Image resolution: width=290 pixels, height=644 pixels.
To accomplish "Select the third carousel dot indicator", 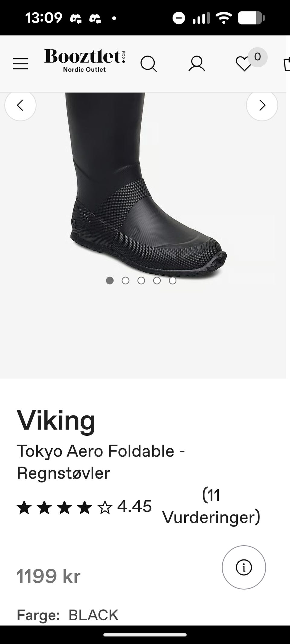I will (x=141, y=281).
